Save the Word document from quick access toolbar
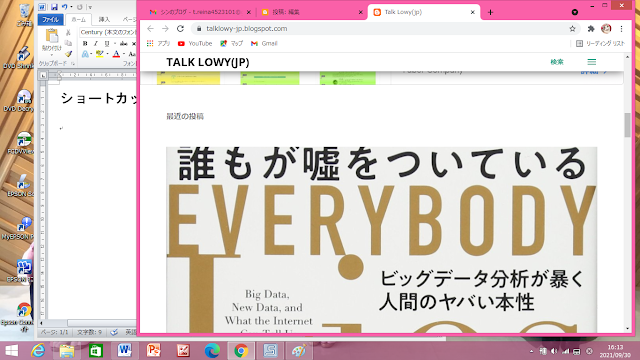This screenshot has width=640, height=360. click(54, 7)
